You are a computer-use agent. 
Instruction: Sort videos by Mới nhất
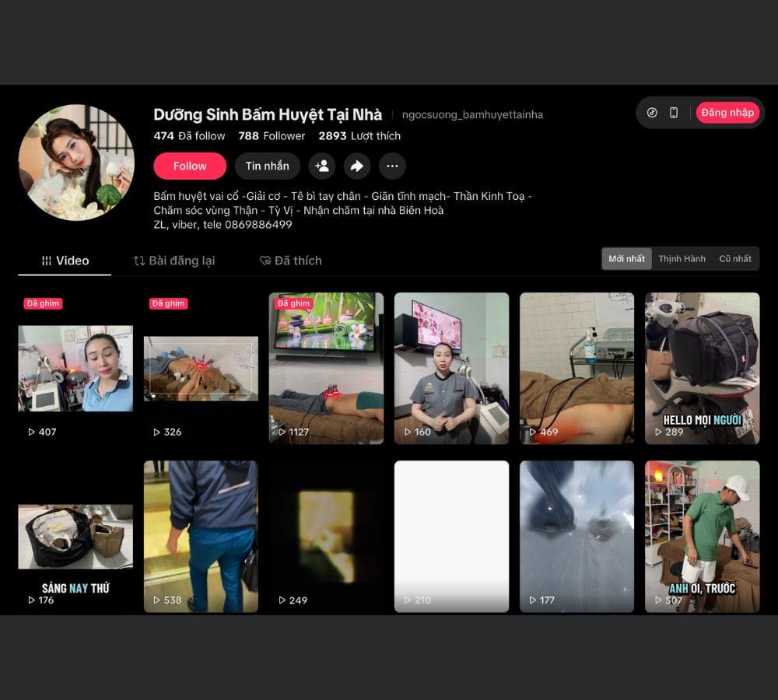click(626, 258)
